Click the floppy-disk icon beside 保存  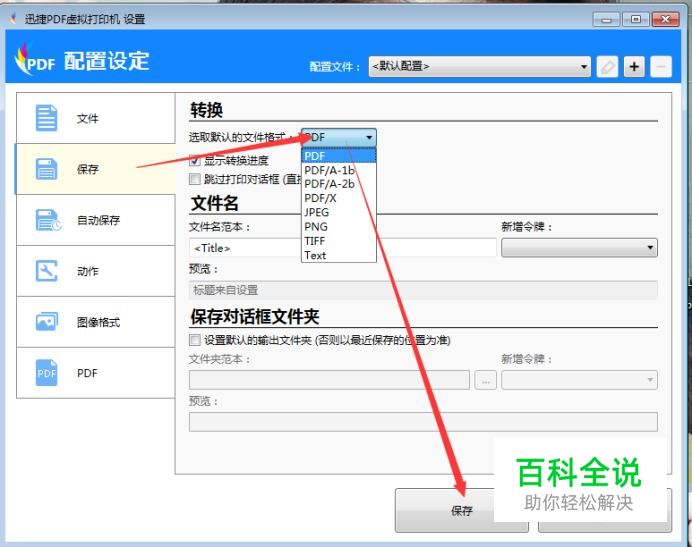click(x=46, y=169)
